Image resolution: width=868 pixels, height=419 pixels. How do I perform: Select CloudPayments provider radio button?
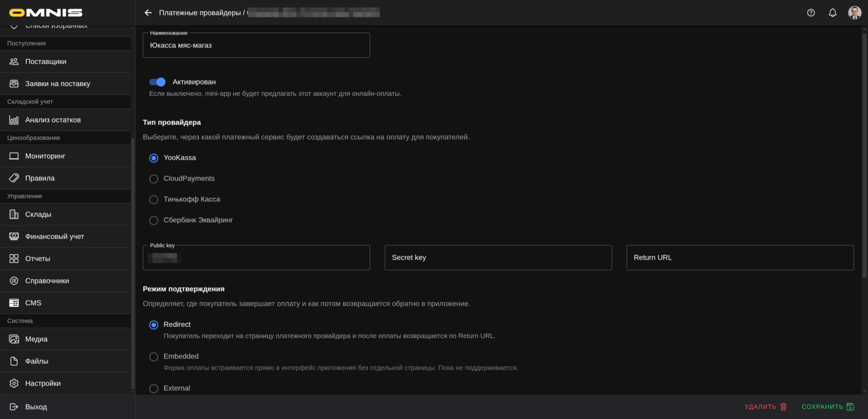[154, 179]
